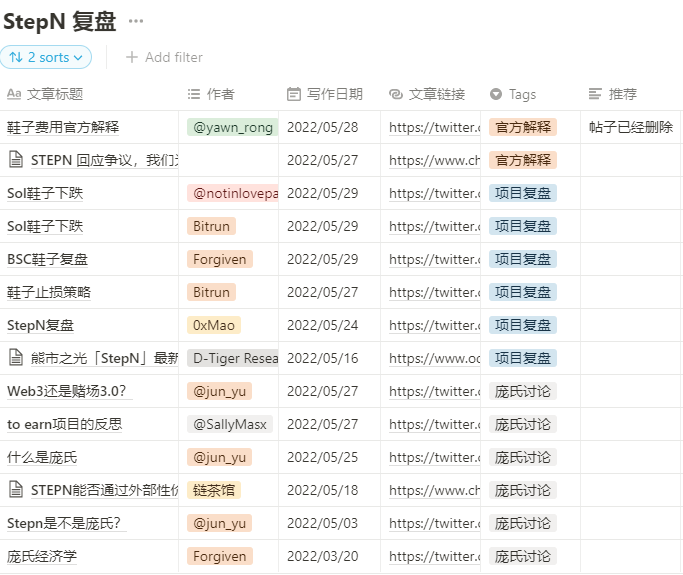The image size is (683, 575).
Task: Click the Forgiven tag on the BSC鞋子复盘 row
Action: pos(220,259)
